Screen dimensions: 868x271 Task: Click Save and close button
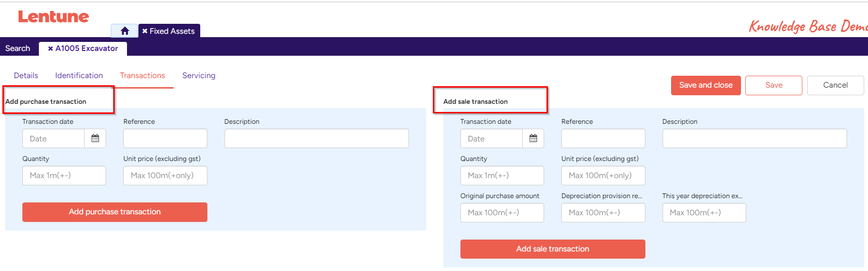tap(706, 85)
